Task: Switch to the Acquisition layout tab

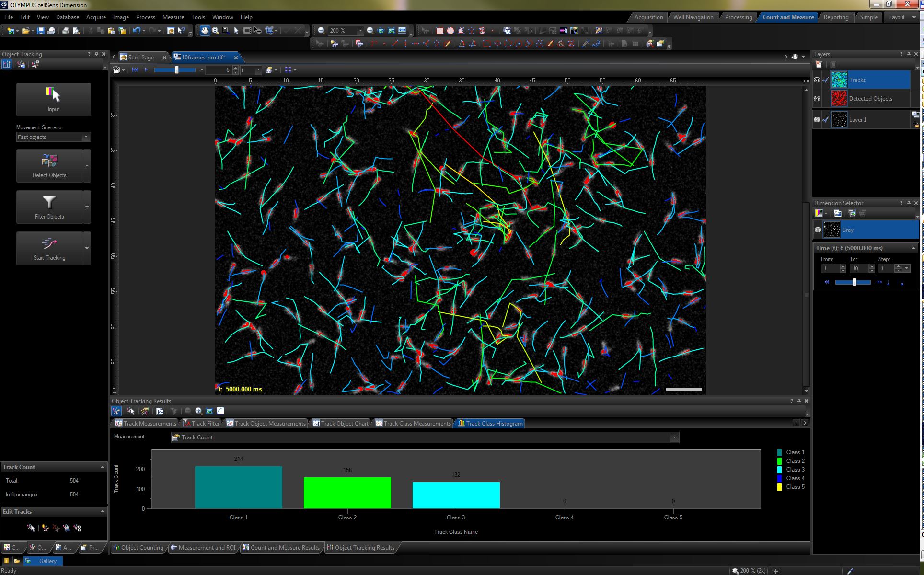Action: 648,17
